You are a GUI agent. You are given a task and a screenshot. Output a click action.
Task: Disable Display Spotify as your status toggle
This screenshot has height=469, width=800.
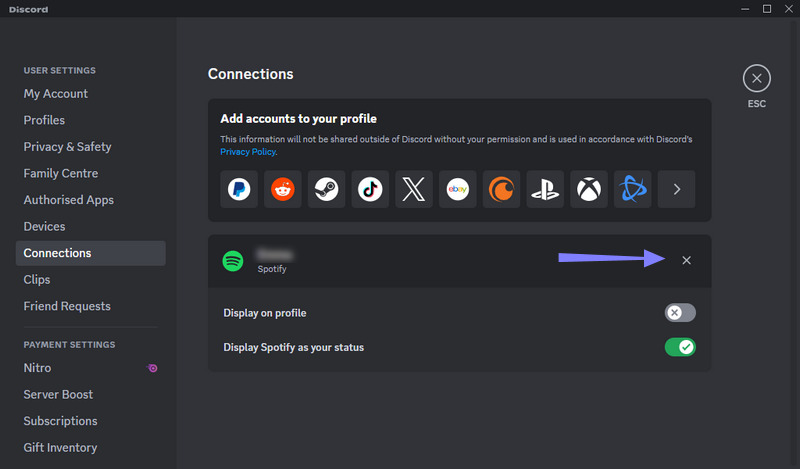(680, 348)
